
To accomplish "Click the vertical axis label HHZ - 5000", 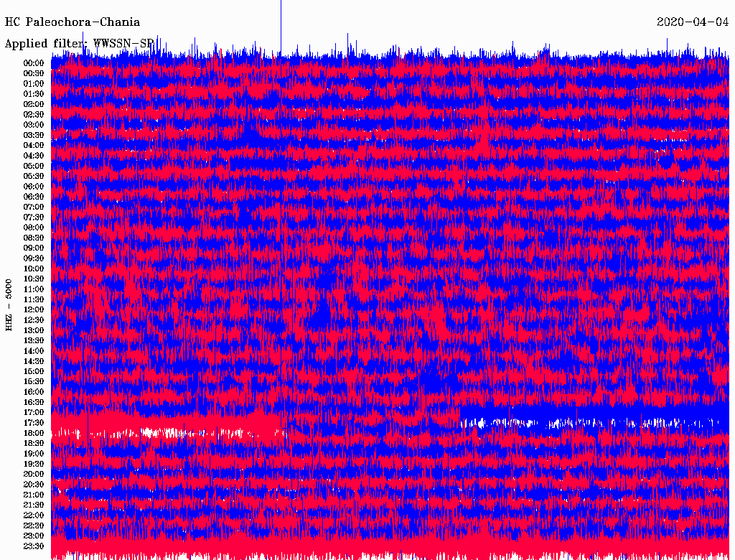I will point(9,305).
